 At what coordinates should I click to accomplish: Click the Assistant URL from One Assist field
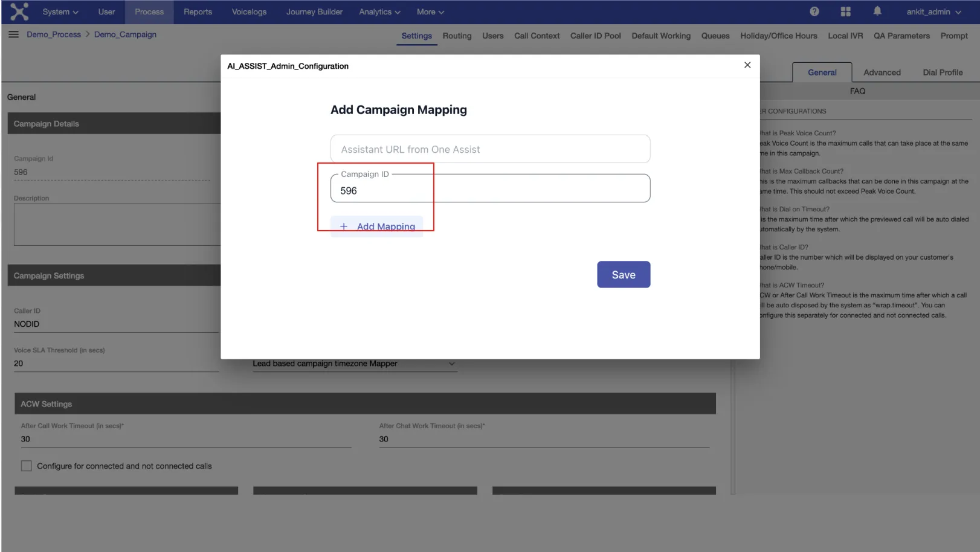tap(490, 149)
